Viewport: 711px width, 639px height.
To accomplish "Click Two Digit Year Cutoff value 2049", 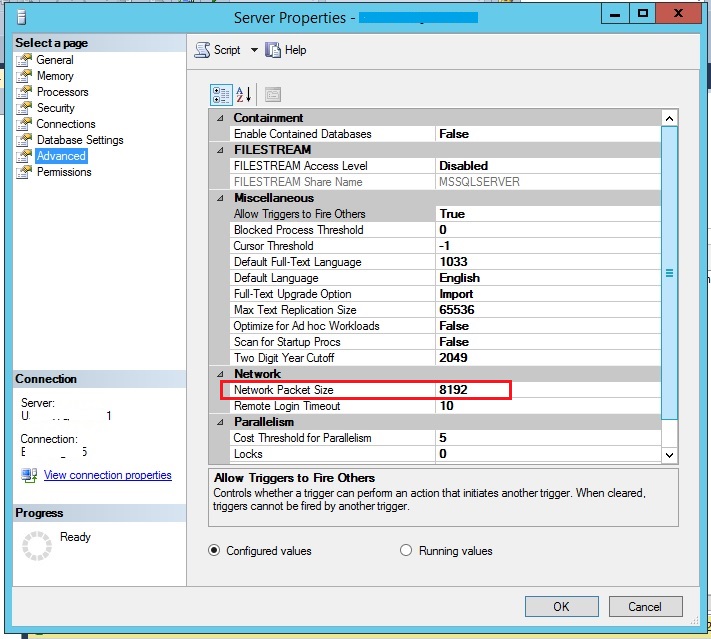I will [x=453, y=358].
